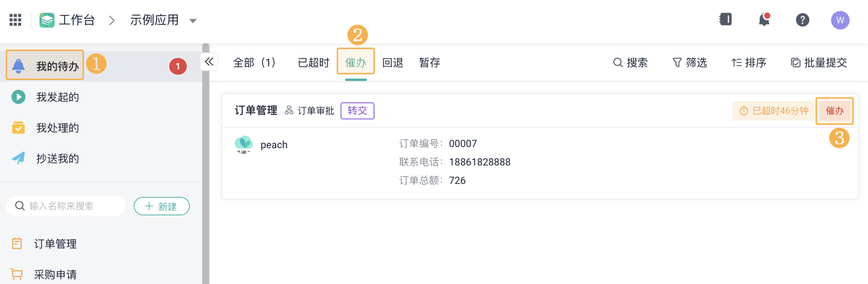Click the red 催办 button on order card
This screenshot has height=284, width=868.
point(834,111)
